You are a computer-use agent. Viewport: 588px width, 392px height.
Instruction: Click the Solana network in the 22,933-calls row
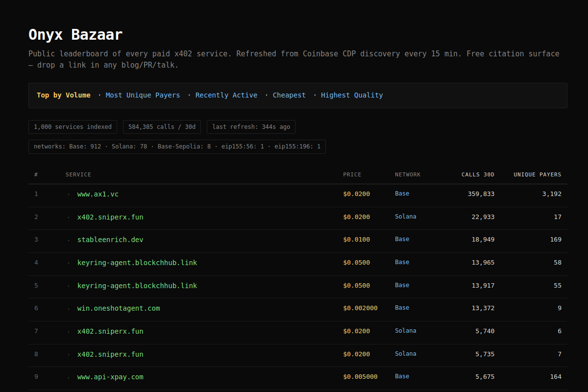[406, 217]
